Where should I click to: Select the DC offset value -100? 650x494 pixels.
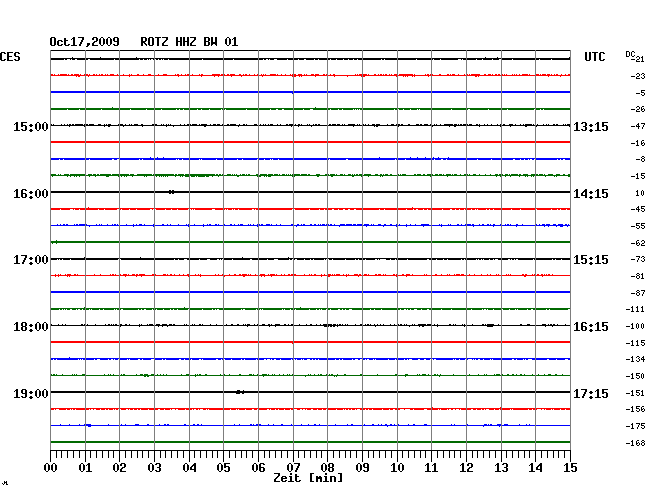click(635, 326)
